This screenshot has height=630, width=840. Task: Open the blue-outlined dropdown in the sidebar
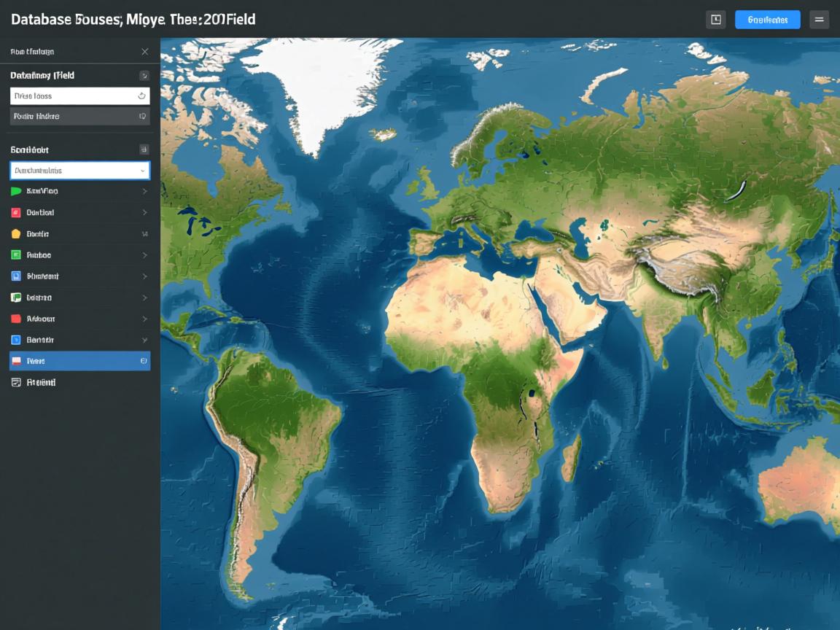[79, 171]
